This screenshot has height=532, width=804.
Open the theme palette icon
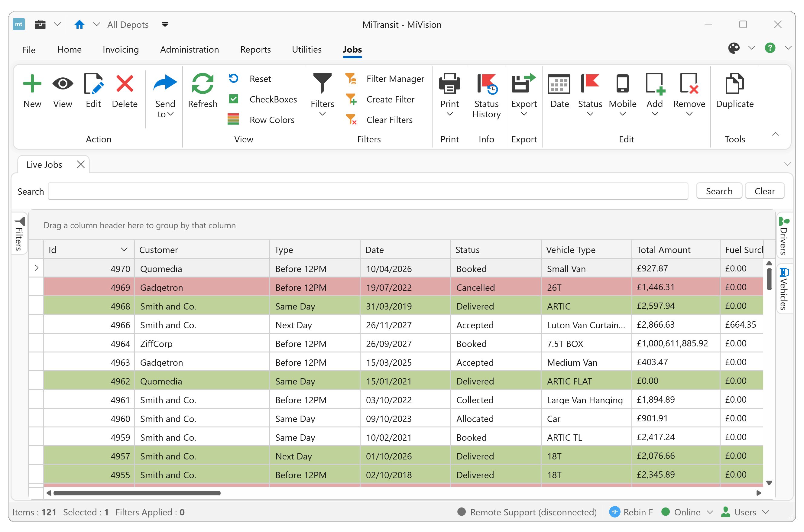click(x=734, y=48)
